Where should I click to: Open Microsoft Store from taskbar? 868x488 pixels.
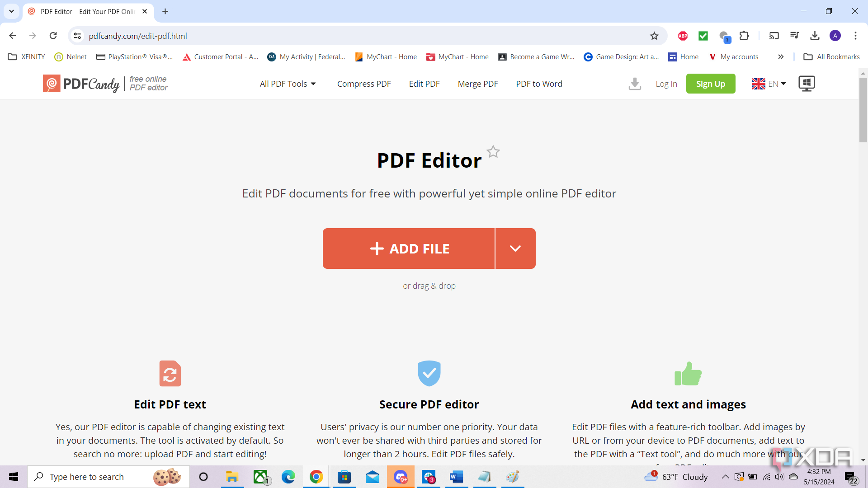coord(344,477)
